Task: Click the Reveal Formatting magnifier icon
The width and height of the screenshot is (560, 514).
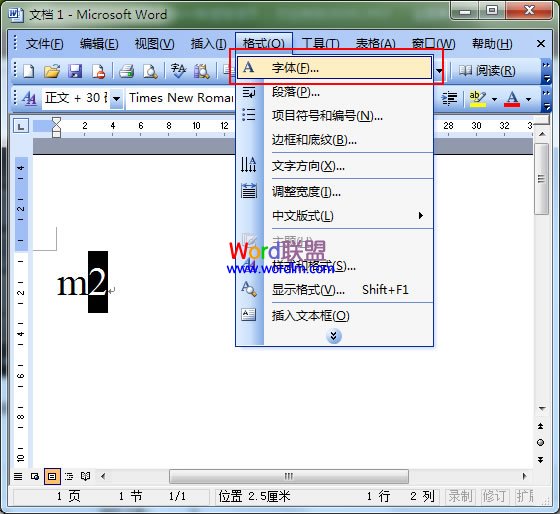Action: (x=249, y=289)
